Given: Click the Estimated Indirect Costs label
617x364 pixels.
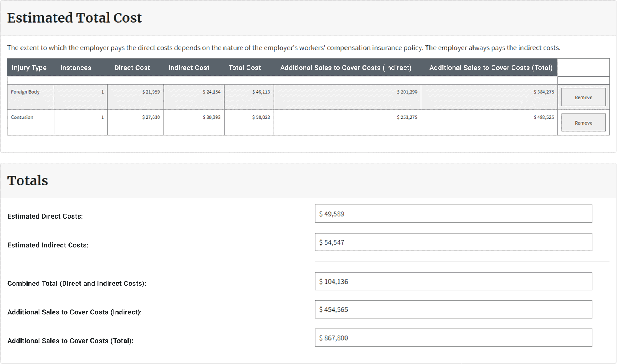Looking at the screenshot, I should click(48, 245).
